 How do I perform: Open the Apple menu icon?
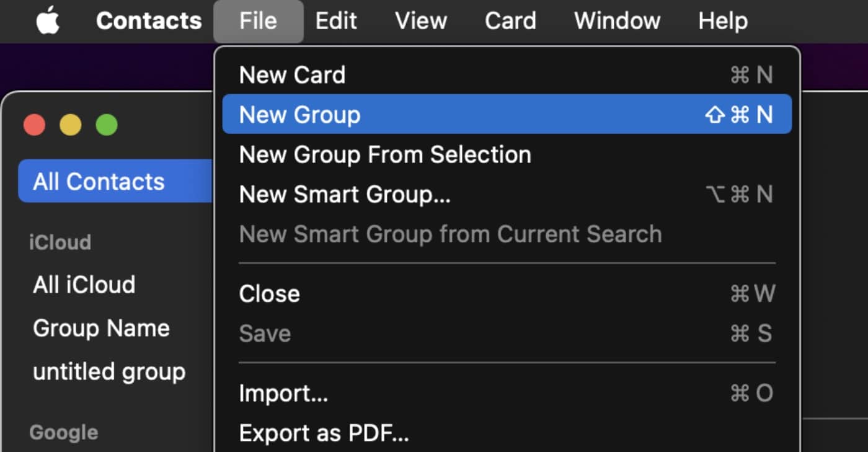tap(48, 21)
